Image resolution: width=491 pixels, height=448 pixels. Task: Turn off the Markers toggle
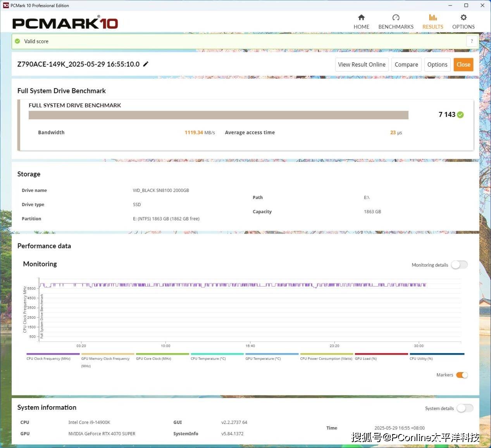(462, 375)
